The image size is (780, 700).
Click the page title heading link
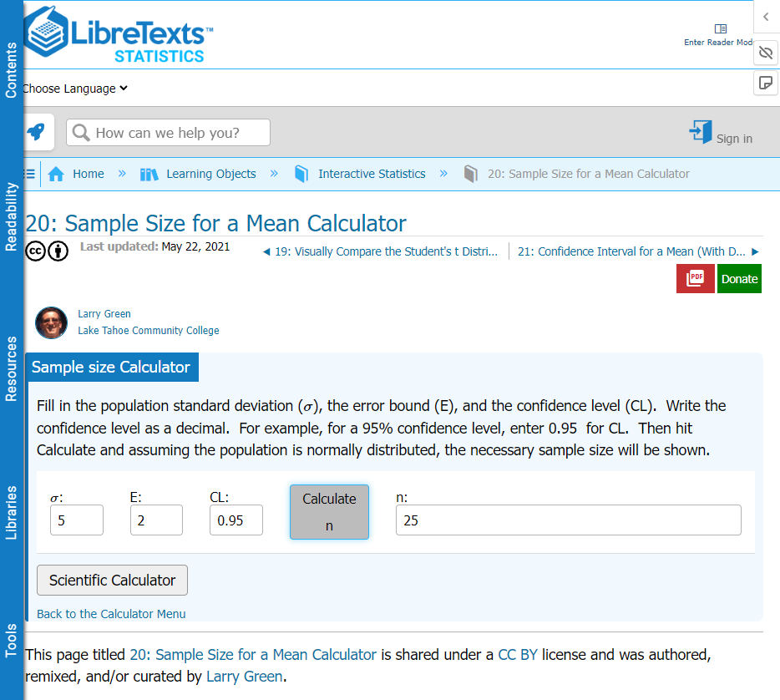click(216, 223)
